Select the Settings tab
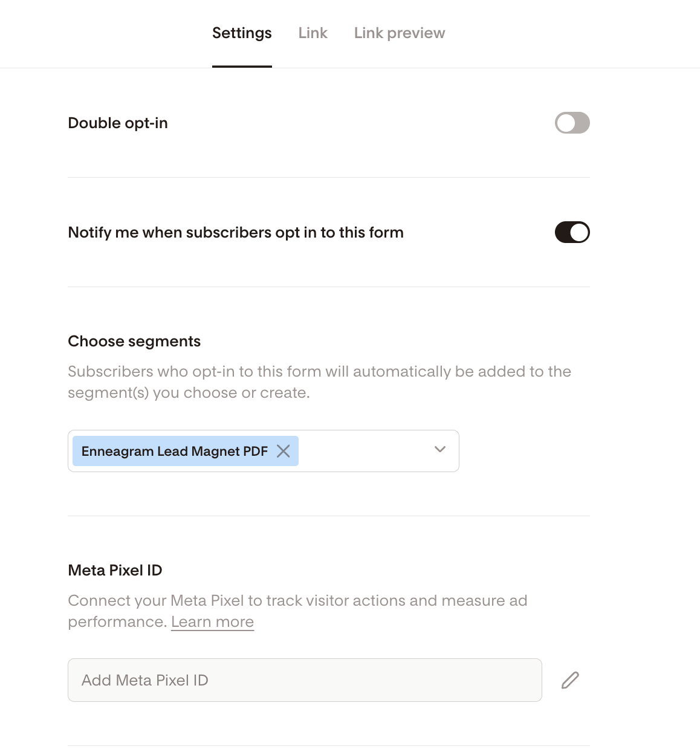700x752 pixels. click(242, 33)
